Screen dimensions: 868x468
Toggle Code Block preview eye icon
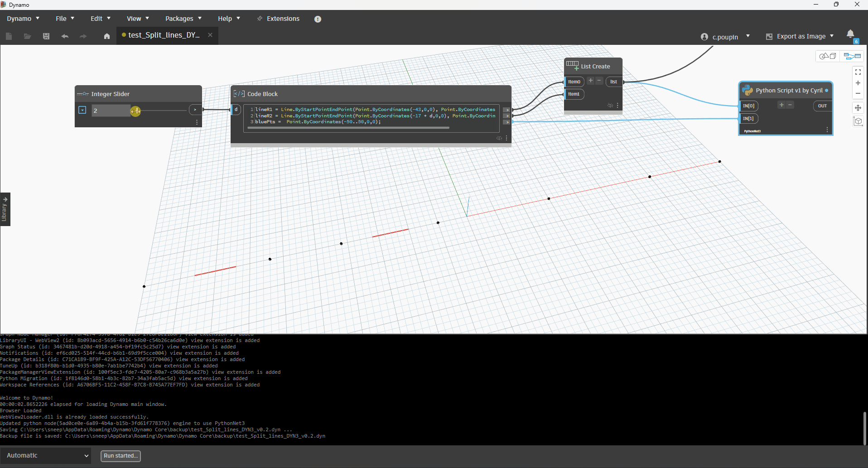[499, 138]
